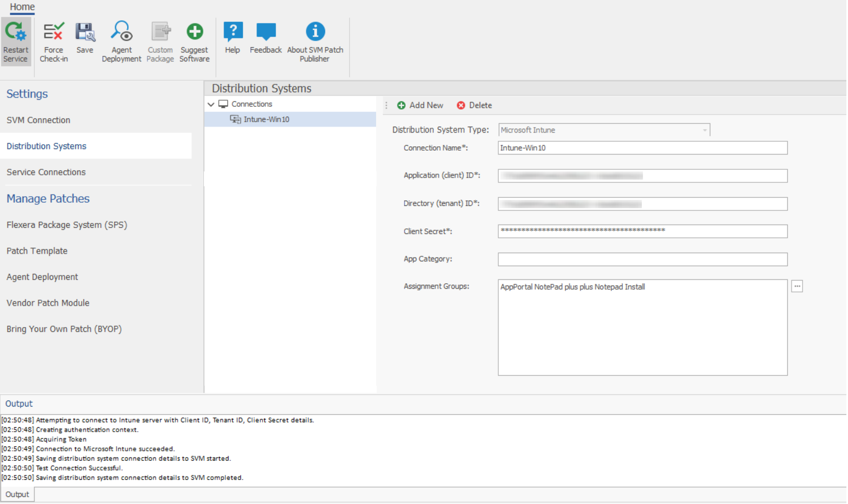Save the current settings

85,38
